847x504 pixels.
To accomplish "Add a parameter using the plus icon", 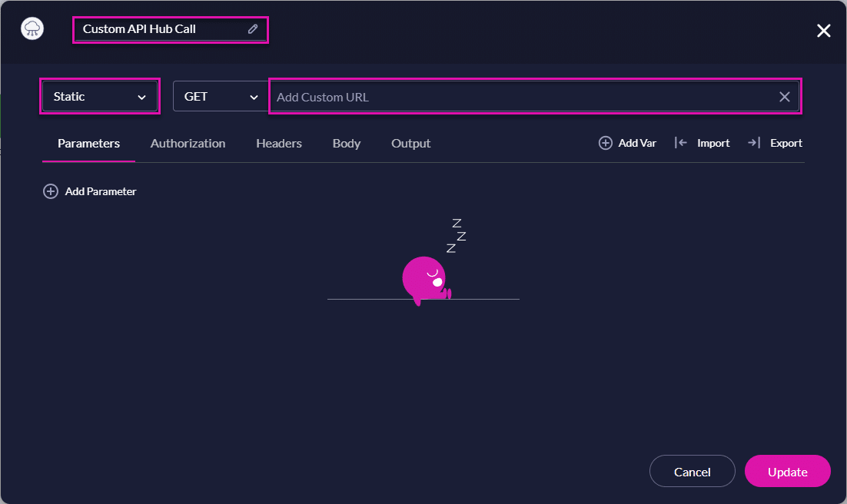I will tap(51, 191).
